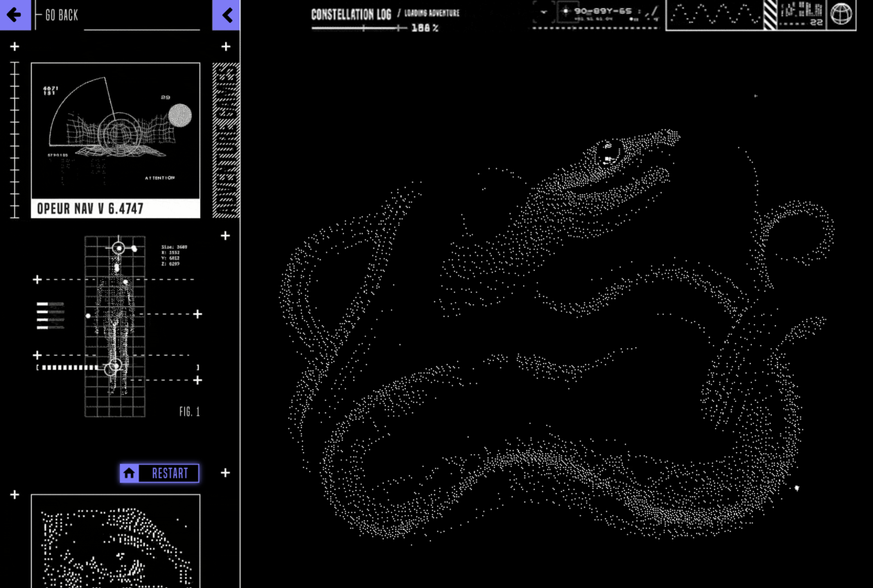
Task: Click the crosshair target in the coordinate readout
Action: [566, 11]
